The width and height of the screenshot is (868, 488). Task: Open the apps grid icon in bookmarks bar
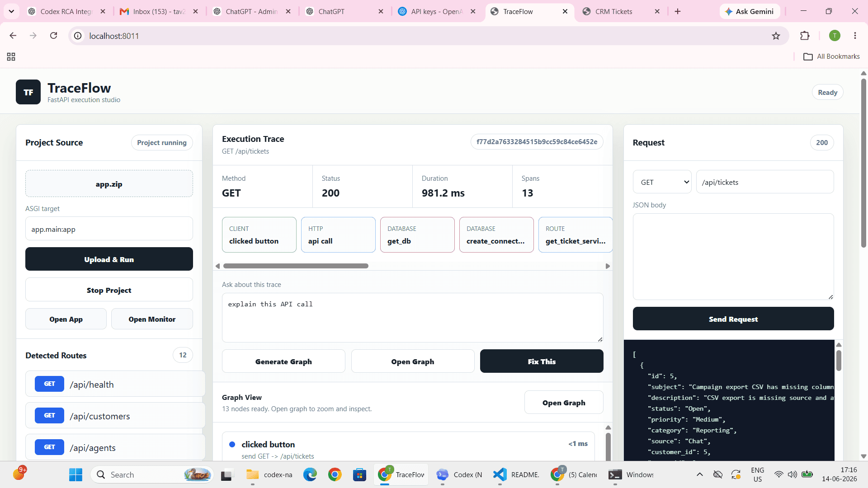11,56
